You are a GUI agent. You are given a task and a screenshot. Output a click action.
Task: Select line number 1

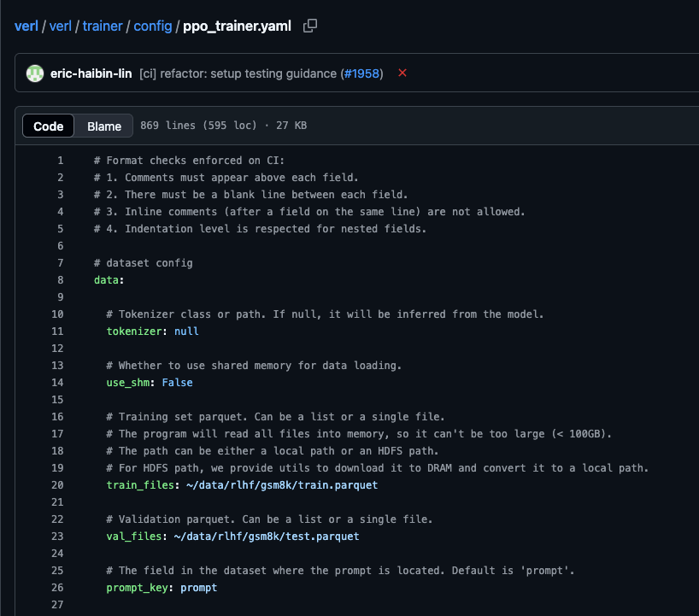[x=60, y=161]
